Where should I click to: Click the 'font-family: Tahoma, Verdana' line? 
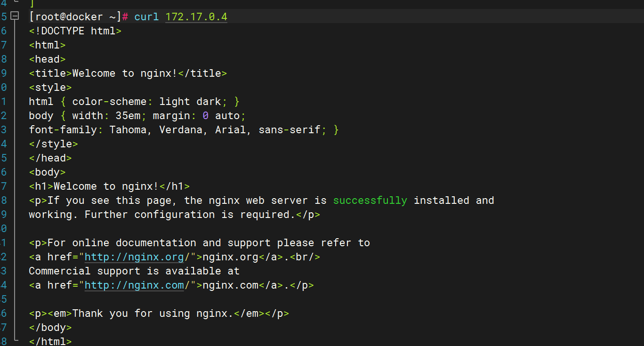tap(184, 130)
